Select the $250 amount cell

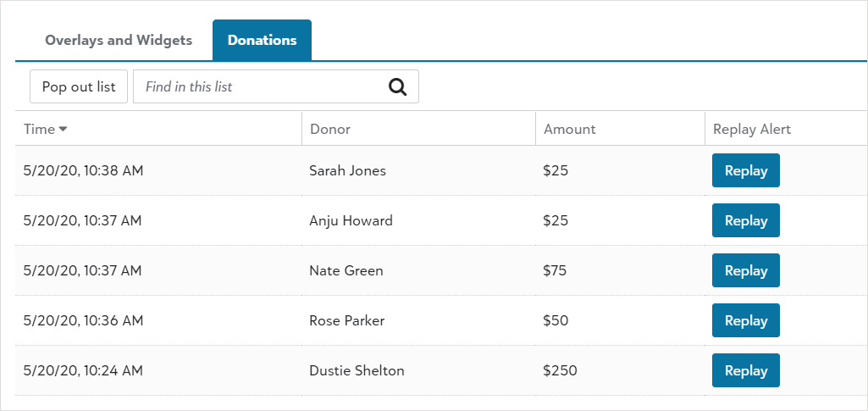(x=561, y=370)
